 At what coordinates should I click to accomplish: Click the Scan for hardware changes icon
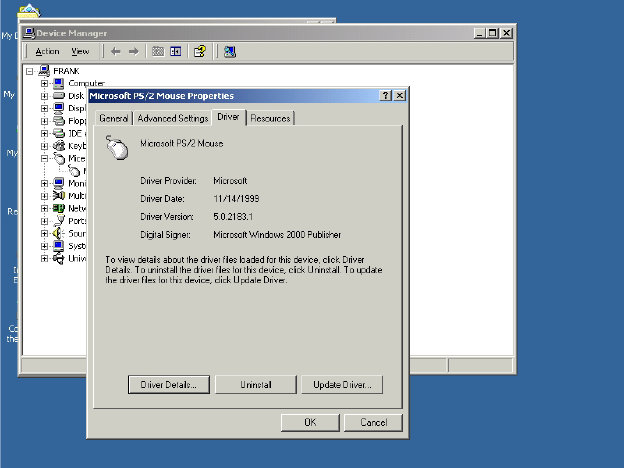(x=229, y=51)
